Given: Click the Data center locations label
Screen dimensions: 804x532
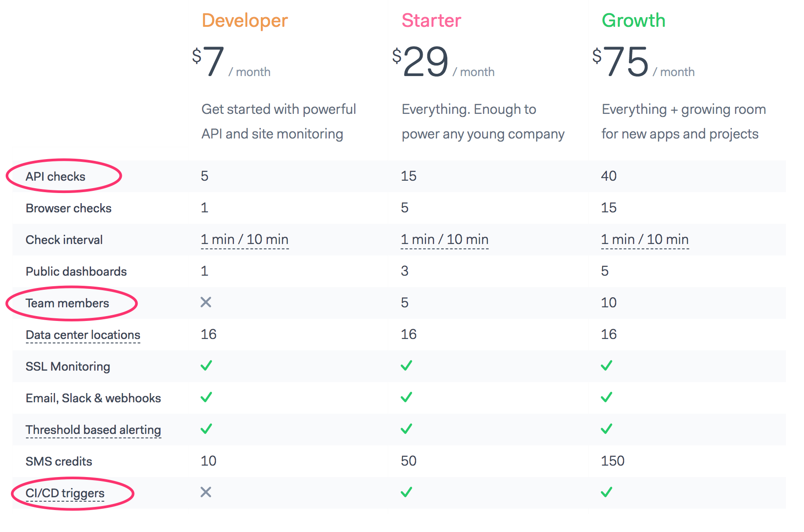Looking at the screenshot, I should (83, 335).
